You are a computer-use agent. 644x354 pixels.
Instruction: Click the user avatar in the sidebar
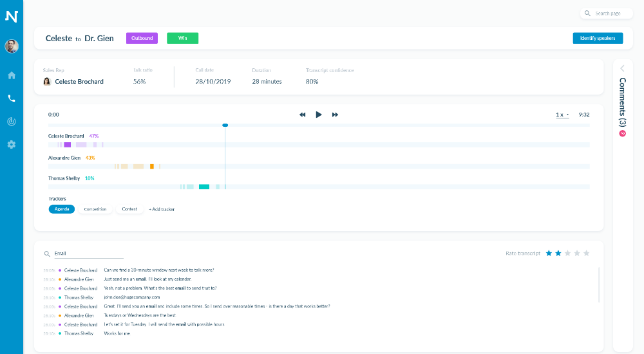12,46
